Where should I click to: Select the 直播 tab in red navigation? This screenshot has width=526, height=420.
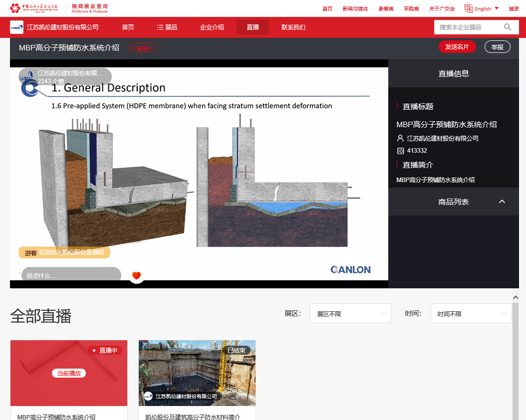click(x=253, y=27)
